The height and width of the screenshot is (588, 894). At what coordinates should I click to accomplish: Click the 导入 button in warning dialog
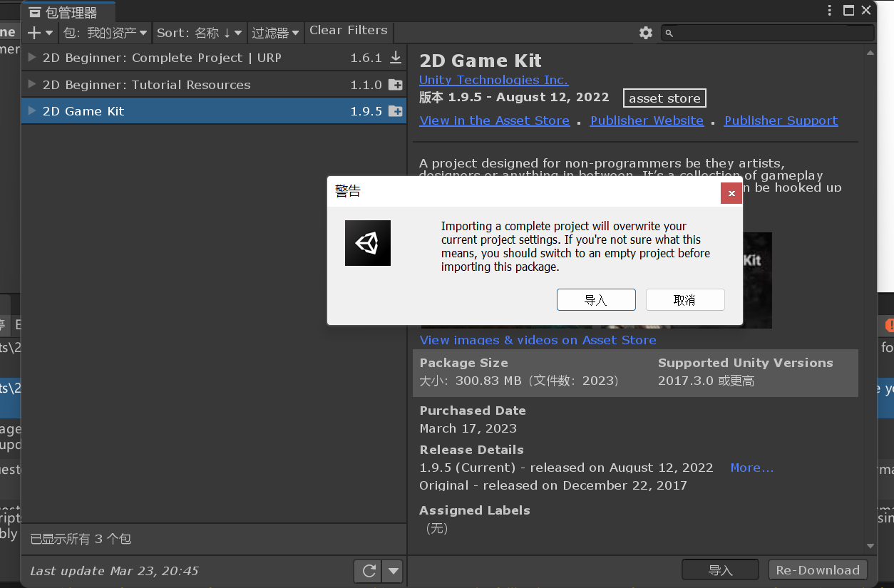596,300
